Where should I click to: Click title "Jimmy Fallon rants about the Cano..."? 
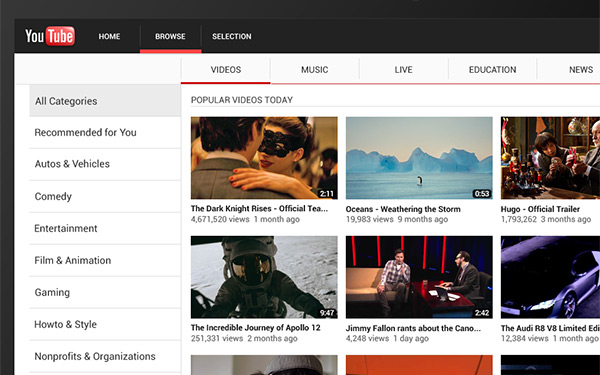pos(413,328)
